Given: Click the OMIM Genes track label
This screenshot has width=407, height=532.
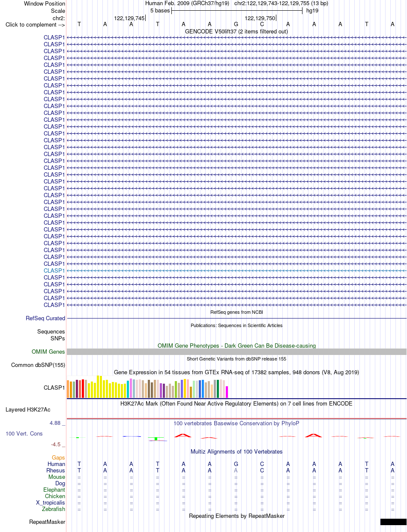Looking at the screenshot, I should [x=48, y=352].
